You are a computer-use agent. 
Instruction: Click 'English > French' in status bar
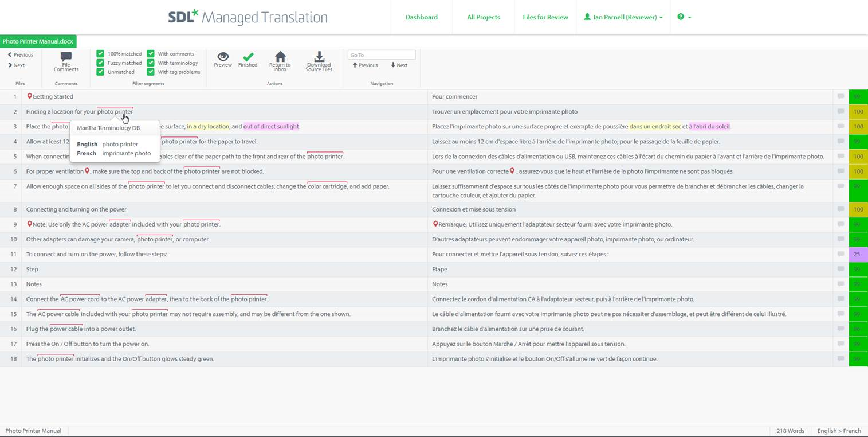[x=839, y=431]
